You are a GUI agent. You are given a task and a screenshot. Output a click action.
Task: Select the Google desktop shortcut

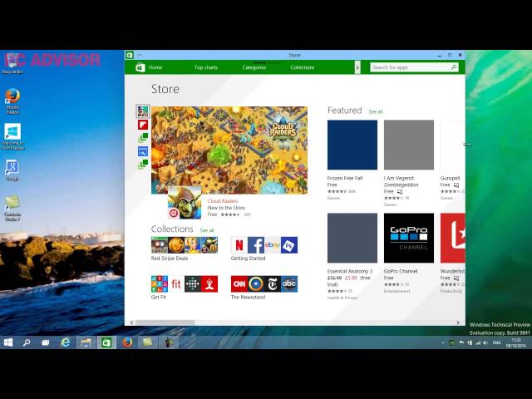[12, 170]
